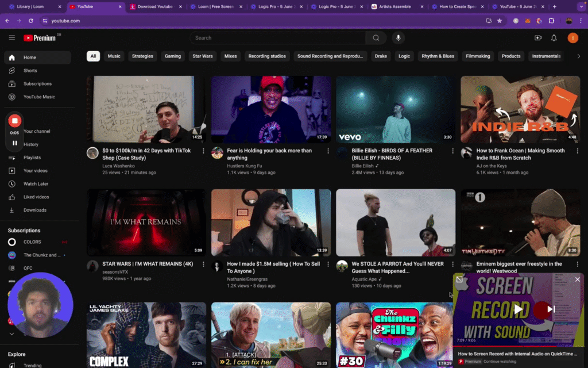The width and height of the screenshot is (588, 368).
Task: Open the orange account avatar menu
Action: (572, 38)
